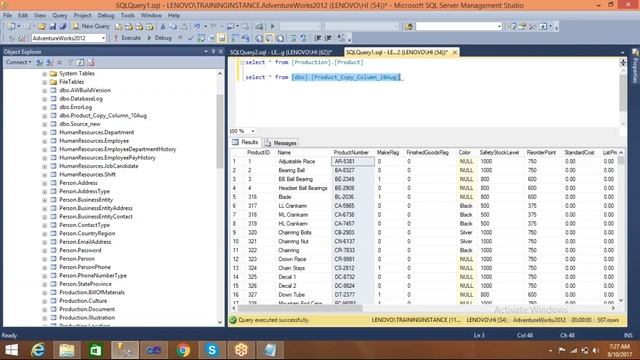The height and width of the screenshot is (360, 640).
Task: Select dbo.ErrorLog in Object Explorer
Action: coord(76,107)
